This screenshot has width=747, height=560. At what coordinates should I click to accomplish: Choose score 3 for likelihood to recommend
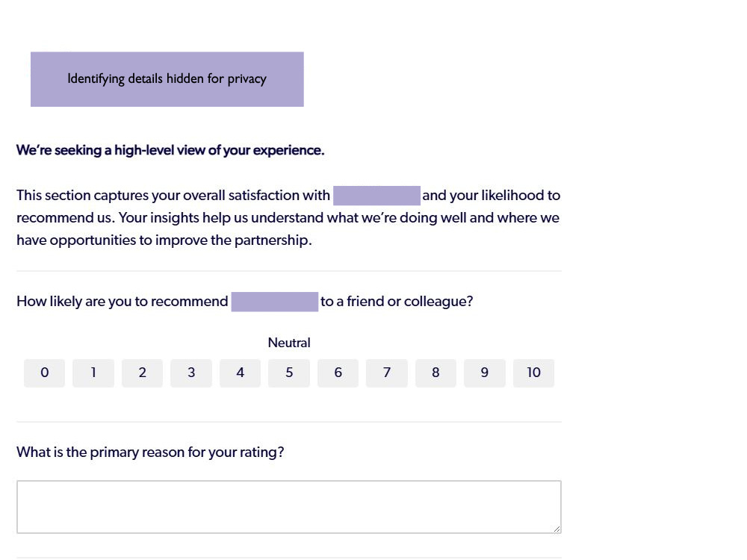[191, 373]
